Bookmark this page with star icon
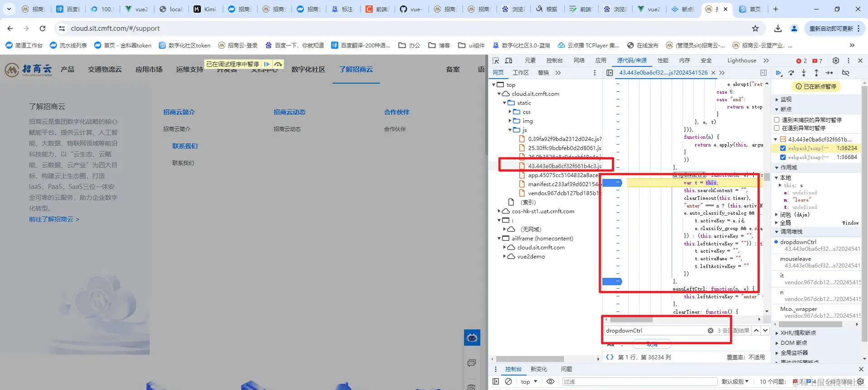The width and height of the screenshot is (868, 390). point(755,28)
